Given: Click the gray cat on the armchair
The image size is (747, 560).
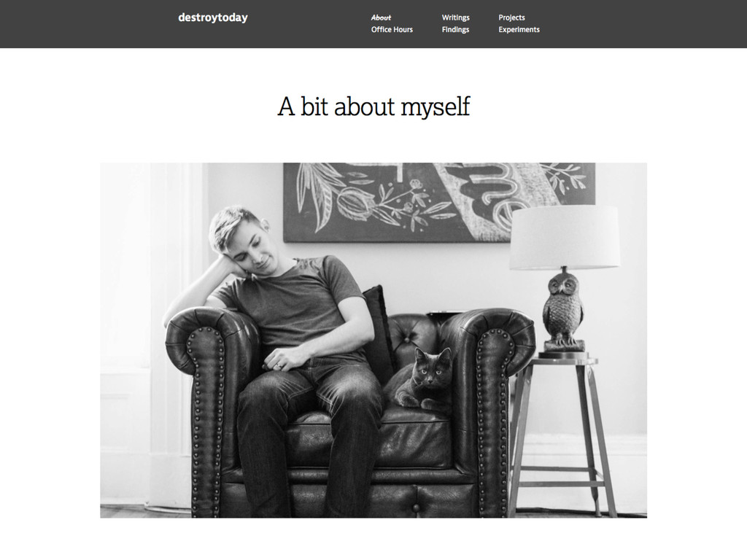Looking at the screenshot, I should [419, 382].
